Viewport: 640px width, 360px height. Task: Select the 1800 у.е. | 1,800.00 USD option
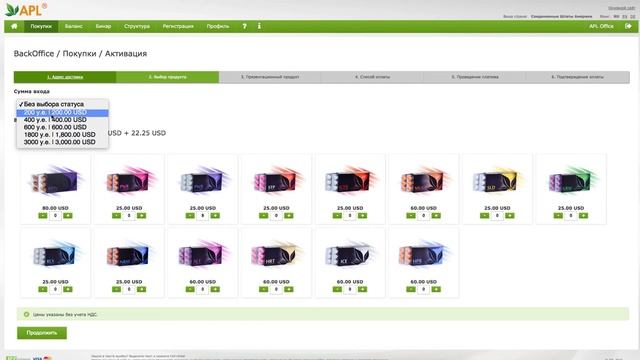point(62,134)
